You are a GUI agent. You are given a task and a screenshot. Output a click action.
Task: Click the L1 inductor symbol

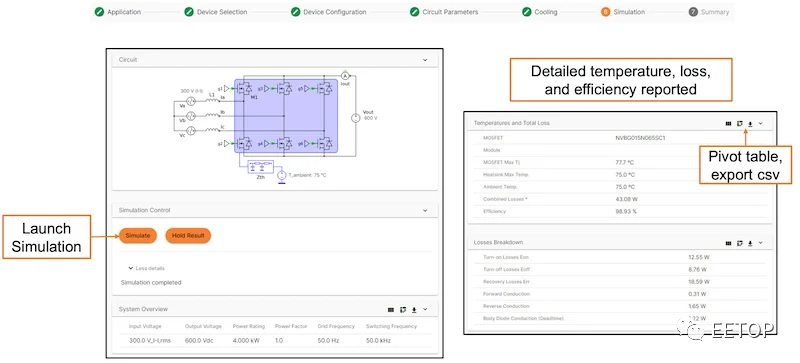[x=212, y=100]
